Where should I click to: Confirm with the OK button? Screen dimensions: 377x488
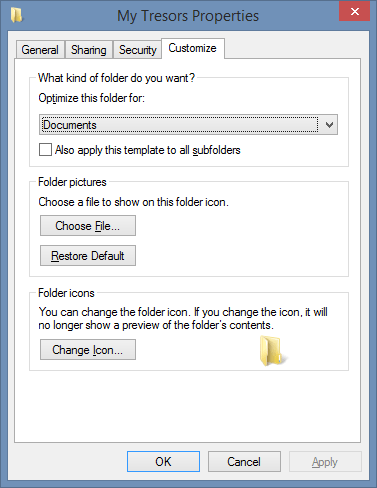coord(163,462)
